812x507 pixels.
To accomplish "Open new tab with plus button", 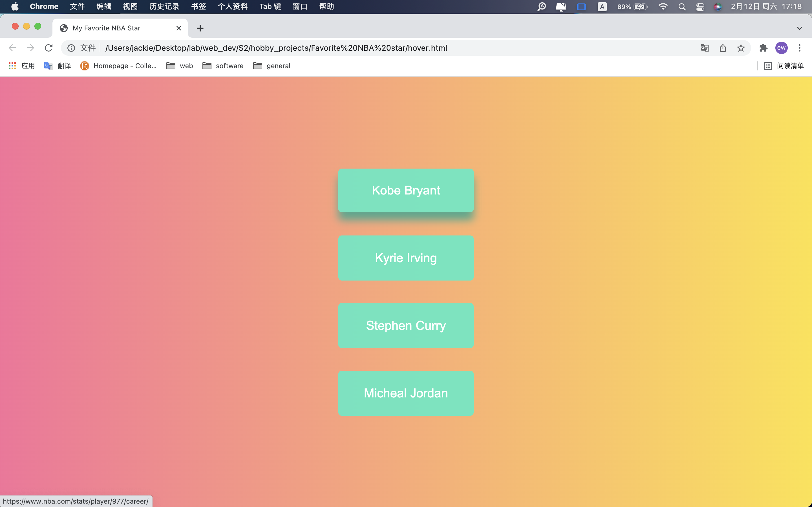I will (x=200, y=28).
